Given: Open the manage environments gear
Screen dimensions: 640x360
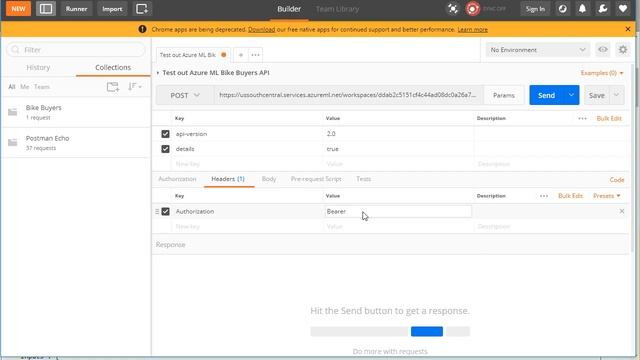Looking at the screenshot, I should [x=623, y=50].
